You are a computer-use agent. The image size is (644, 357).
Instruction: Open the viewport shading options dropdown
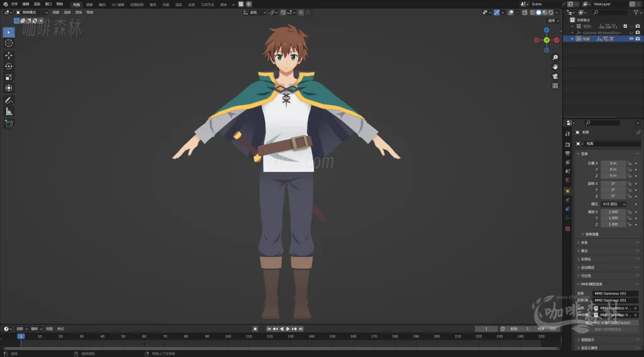pyautogui.click(x=557, y=13)
